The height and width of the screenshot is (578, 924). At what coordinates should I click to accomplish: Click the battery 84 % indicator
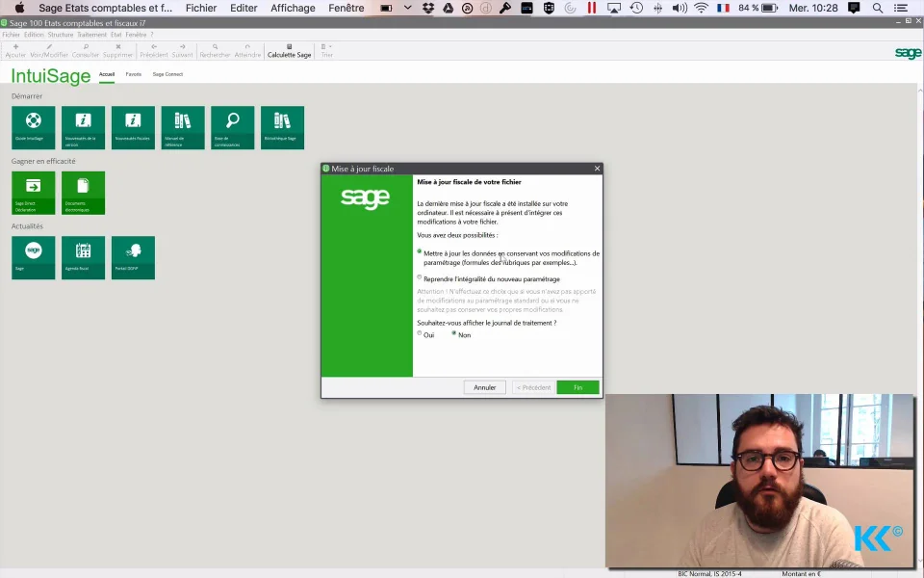pos(757,9)
